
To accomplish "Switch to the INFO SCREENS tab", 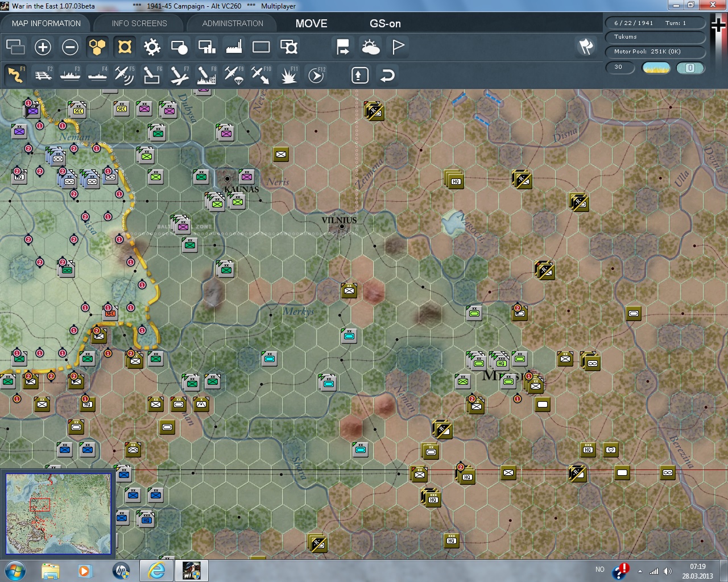I will 139,23.
